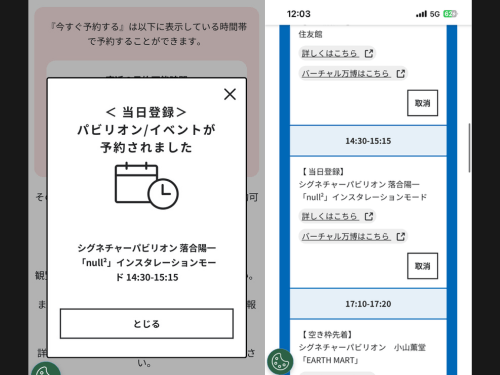The width and height of the screenshot is (500, 375).
Task: Click 取消 button for the 住友館 reservation
Action: 422,103
